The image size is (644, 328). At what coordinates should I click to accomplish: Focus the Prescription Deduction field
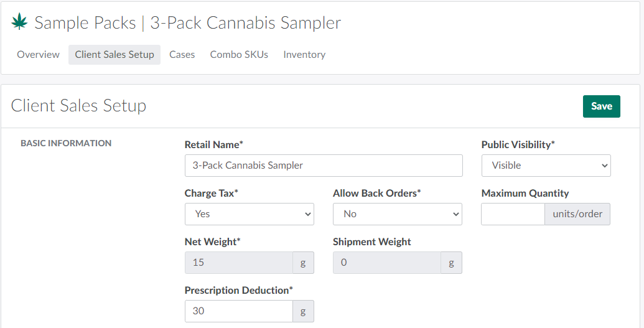pos(239,311)
